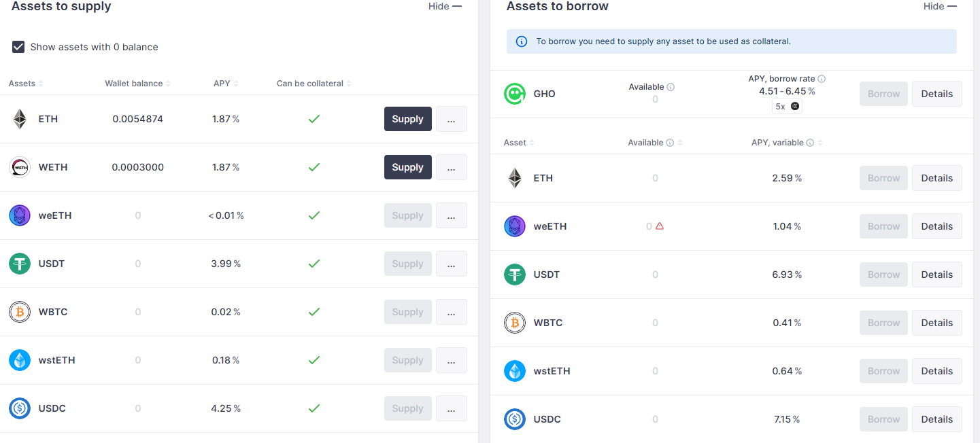Hide the Assets to borrow panel

coord(940,6)
